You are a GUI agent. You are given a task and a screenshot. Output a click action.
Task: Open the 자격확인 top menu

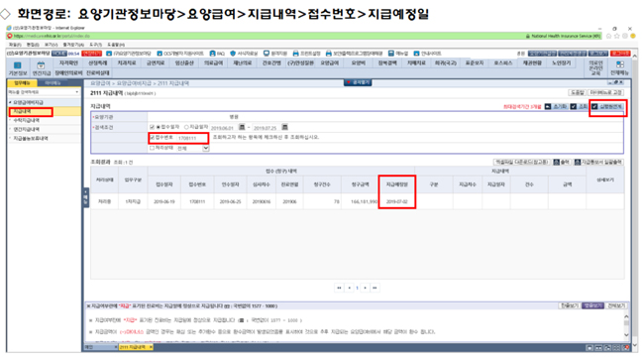(x=68, y=62)
